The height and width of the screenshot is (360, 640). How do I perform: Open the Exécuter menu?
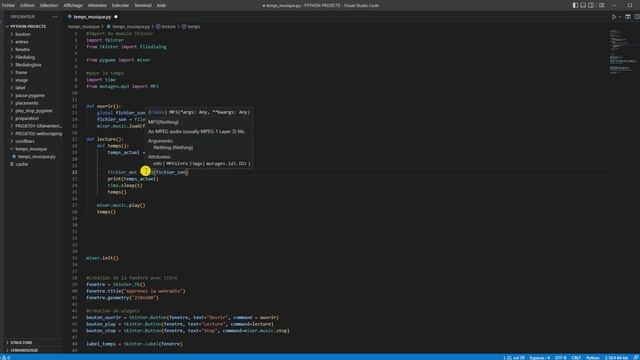[120, 5]
